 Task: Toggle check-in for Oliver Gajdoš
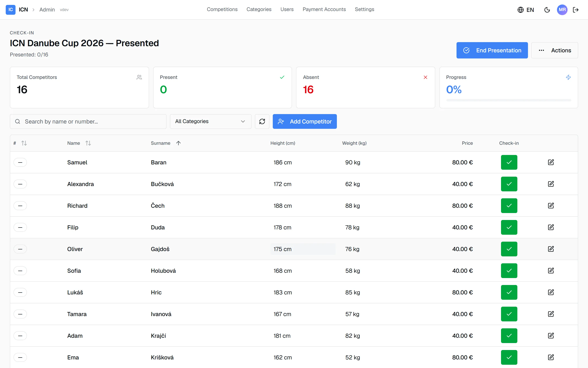509,249
